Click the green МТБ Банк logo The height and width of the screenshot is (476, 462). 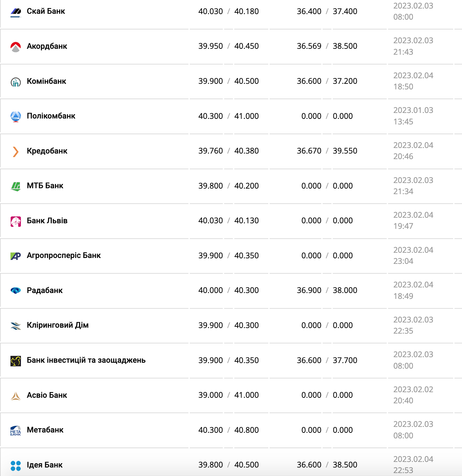(x=15, y=186)
